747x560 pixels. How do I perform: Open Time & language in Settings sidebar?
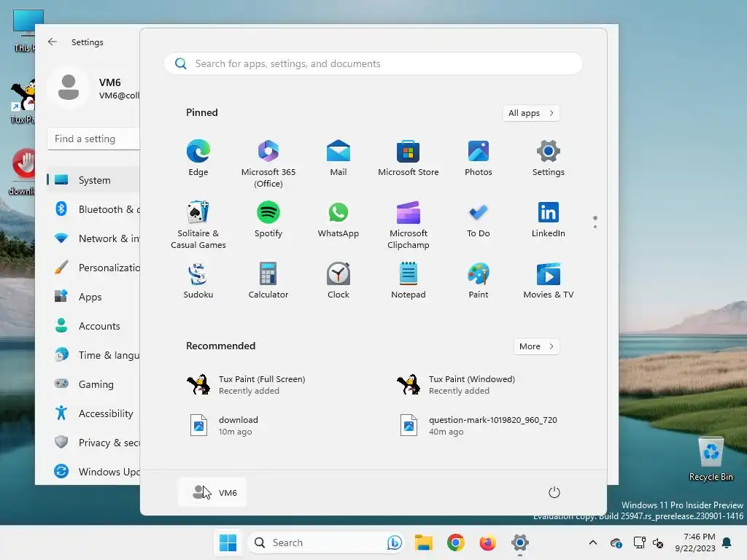(93, 355)
